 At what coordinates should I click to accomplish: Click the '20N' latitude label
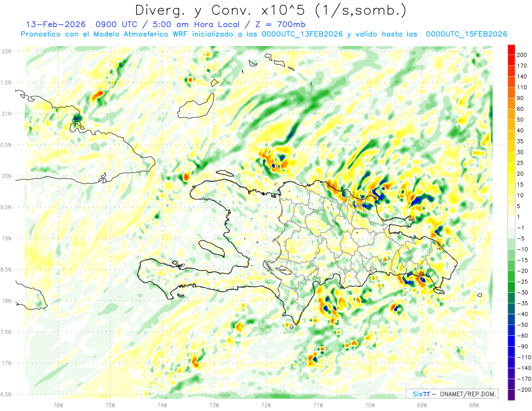coord(7,176)
